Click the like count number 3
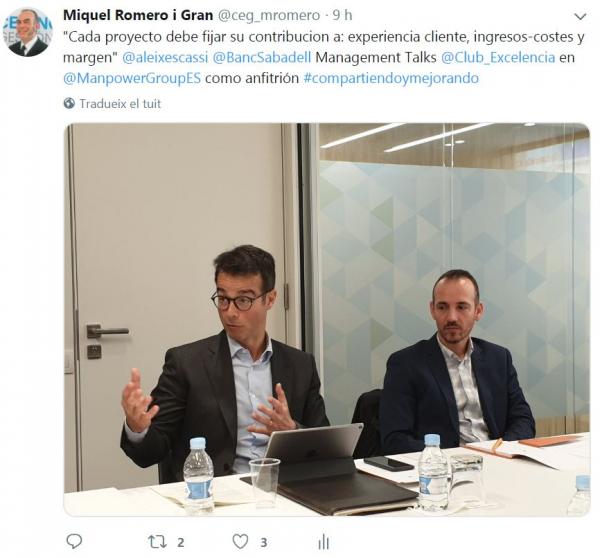The image size is (600, 558). pyautogui.click(x=264, y=542)
